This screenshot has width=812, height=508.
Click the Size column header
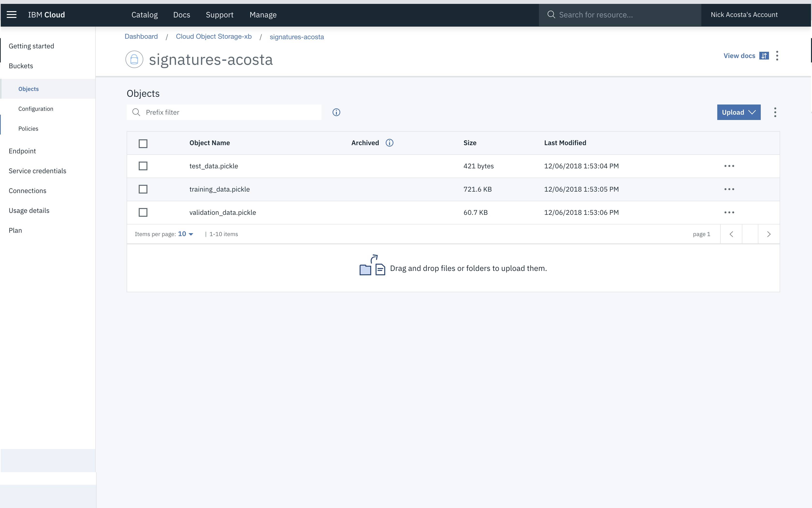click(470, 143)
